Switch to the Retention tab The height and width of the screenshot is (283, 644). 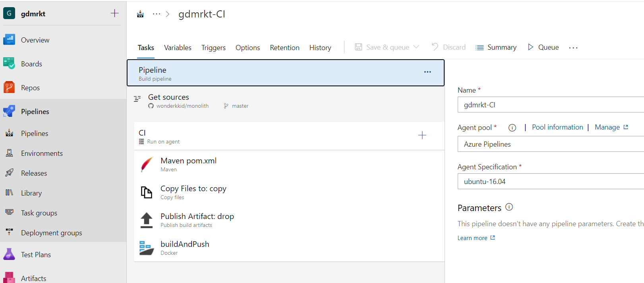[284, 48]
